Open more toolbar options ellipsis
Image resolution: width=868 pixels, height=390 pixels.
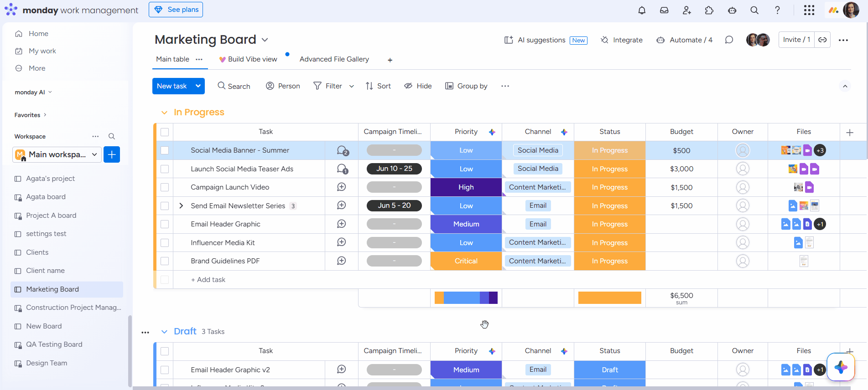(505, 86)
